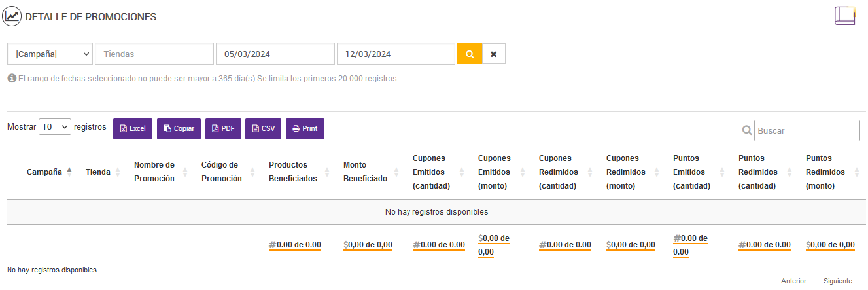The width and height of the screenshot is (868, 290).
Task: Export table as PDF
Action: [x=223, y=129]
